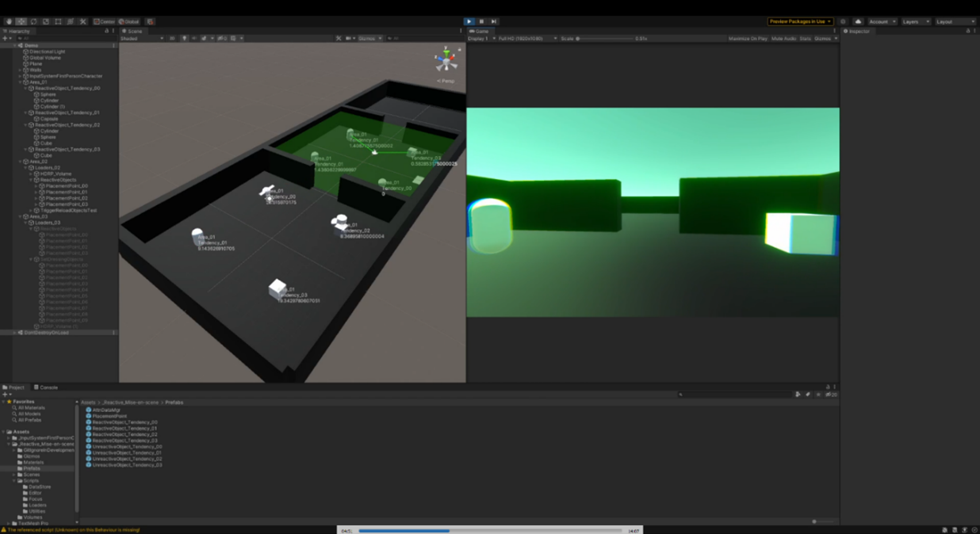The image size is (980, 534).
Task: Open the cloud services icon
Action: [858, 21]
